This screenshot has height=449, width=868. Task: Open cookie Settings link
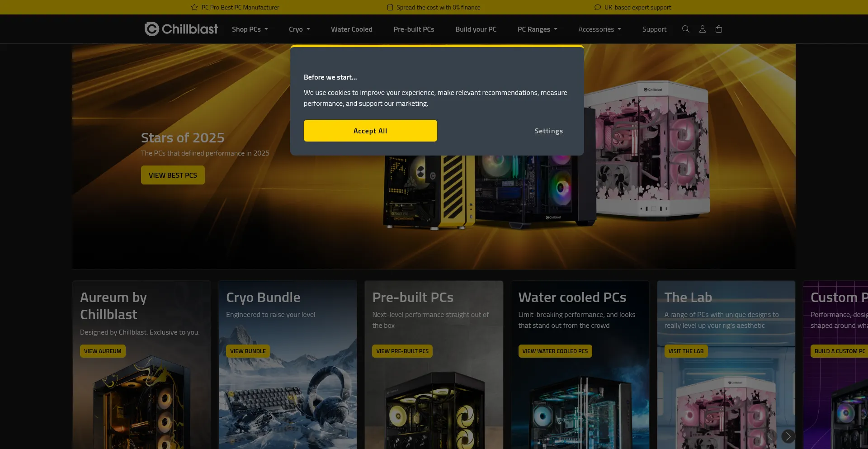pos(549,131)
